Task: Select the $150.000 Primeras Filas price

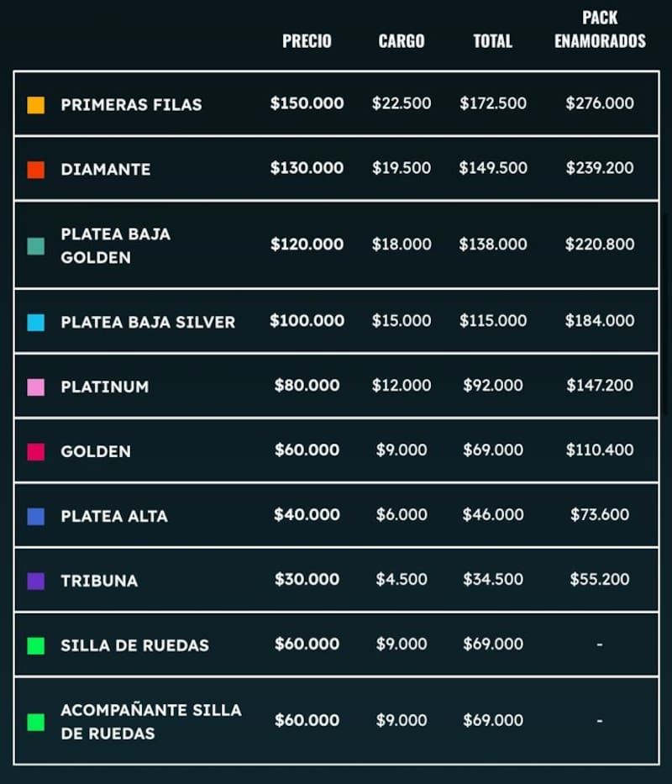Action: (307, 103)
